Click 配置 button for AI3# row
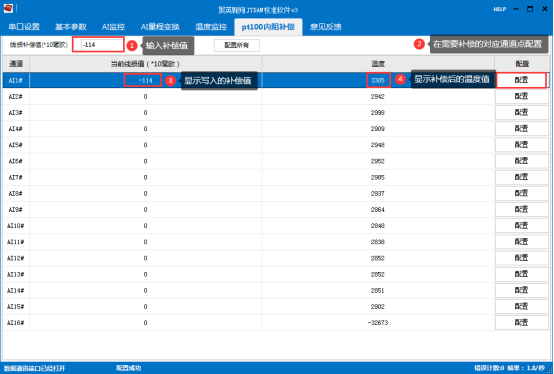This screenshot has height=374, width=554. click(521, 113)
